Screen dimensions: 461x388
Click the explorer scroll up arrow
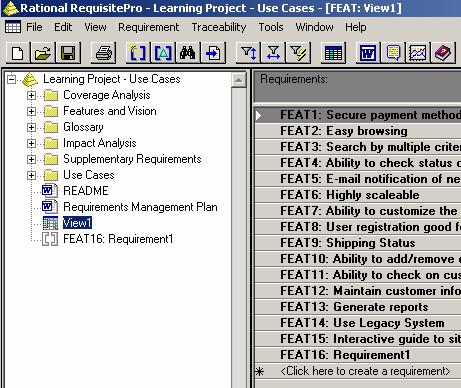point(239,80)
